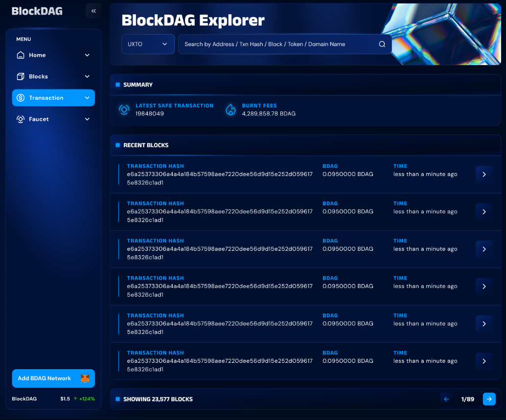
Task: Click the Home house icon
Action: [x=21, y=55]
